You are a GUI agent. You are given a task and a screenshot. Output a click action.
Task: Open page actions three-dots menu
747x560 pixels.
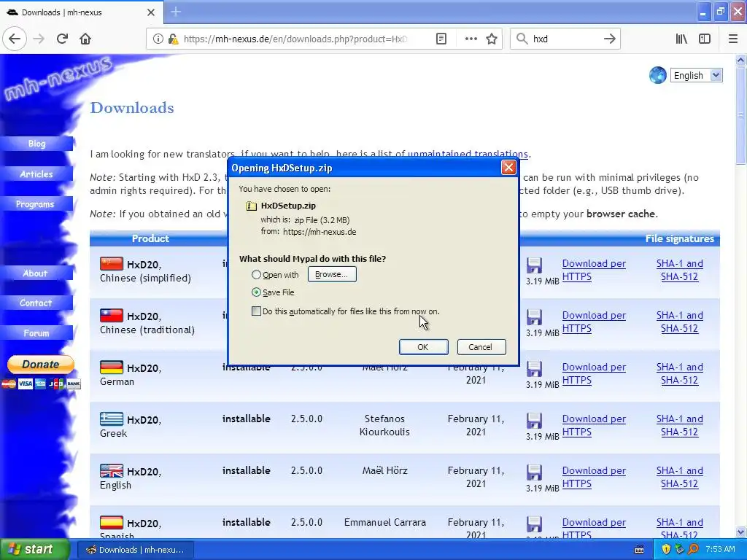point(471,39)
